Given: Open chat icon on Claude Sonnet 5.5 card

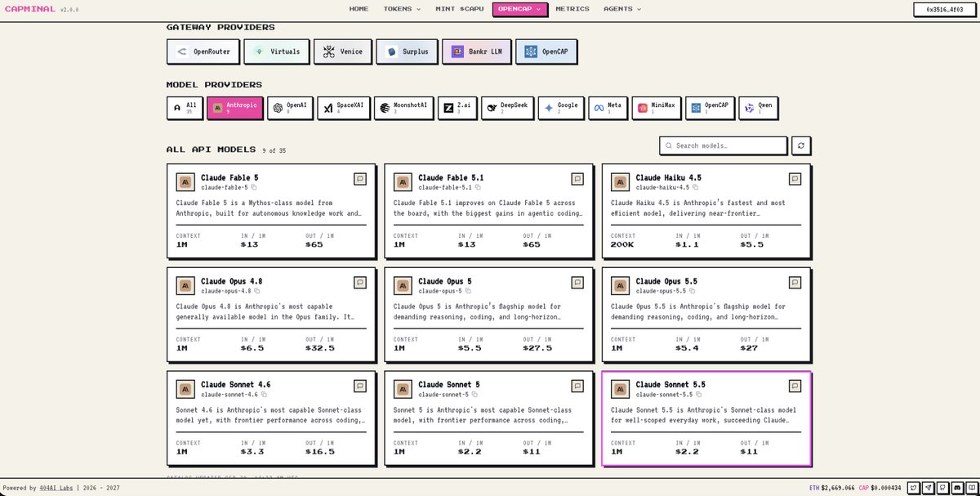Looking at the screenshot, I should (x=795, y=386).
